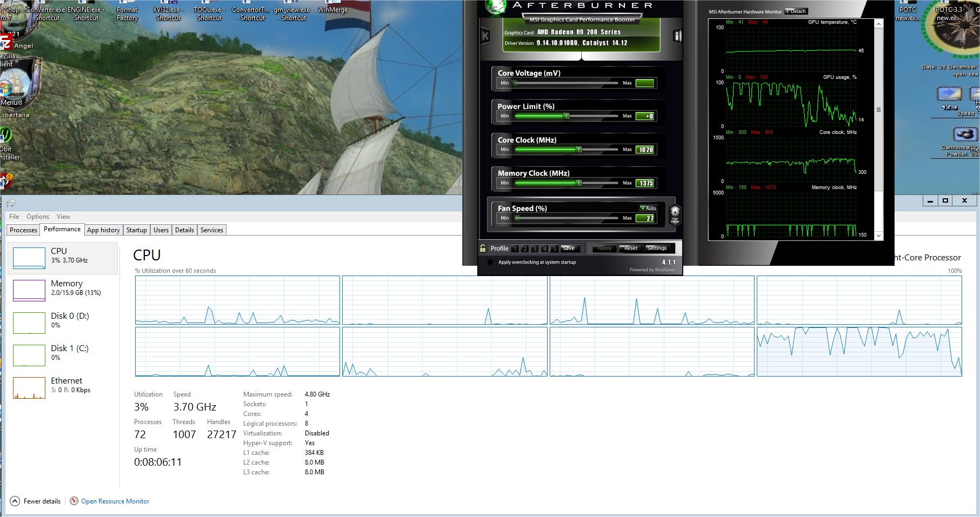980x517 pixels.
Task: Toggle the Auto fan speed button
Action: point(648,208)
